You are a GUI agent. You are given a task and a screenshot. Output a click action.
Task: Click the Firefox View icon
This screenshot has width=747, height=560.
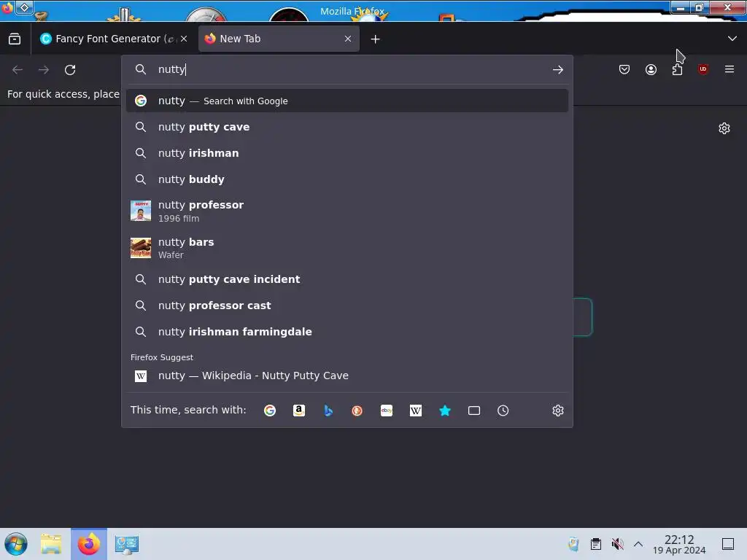point(15,39)
